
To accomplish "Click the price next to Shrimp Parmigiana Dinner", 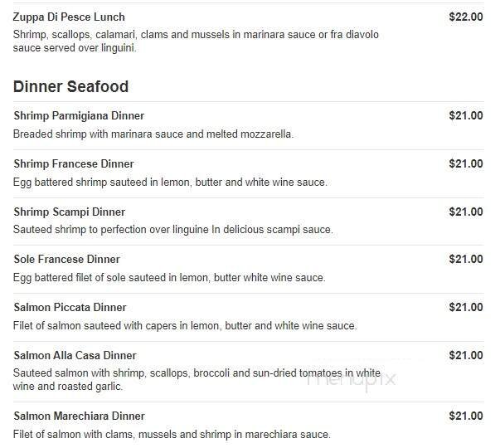I will pos(465,116).
